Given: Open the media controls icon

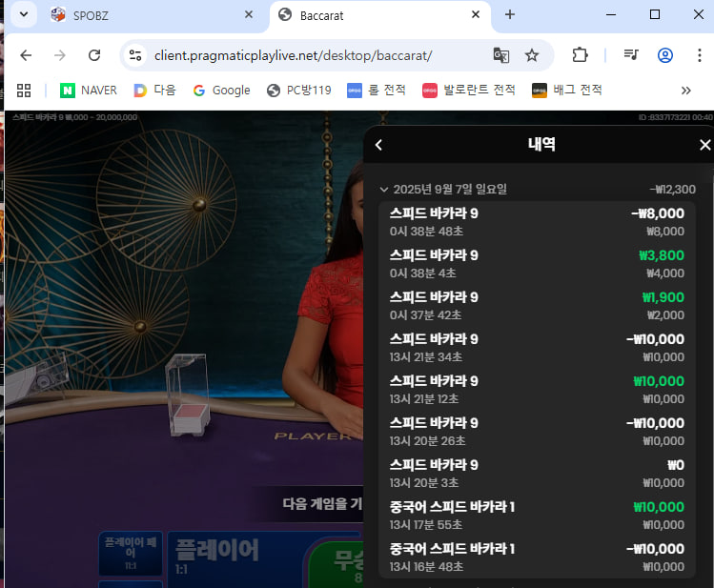Looking at the screenshot, I should pos(630,55).
